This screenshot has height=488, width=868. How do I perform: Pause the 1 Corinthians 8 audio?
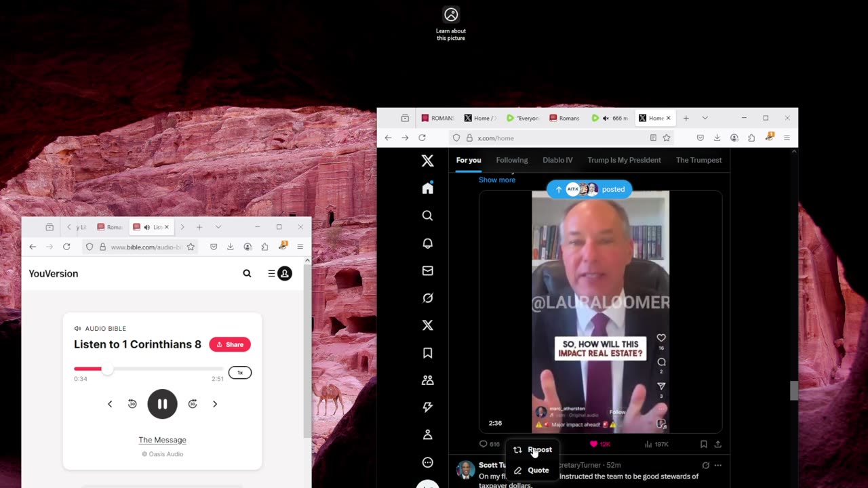pos(162,404)
